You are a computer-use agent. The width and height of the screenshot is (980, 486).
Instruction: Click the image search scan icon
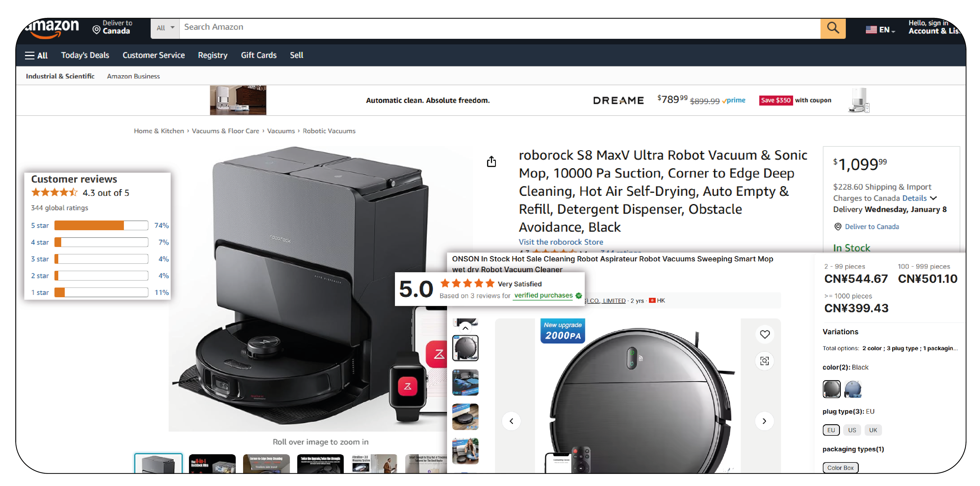(765, 361)
